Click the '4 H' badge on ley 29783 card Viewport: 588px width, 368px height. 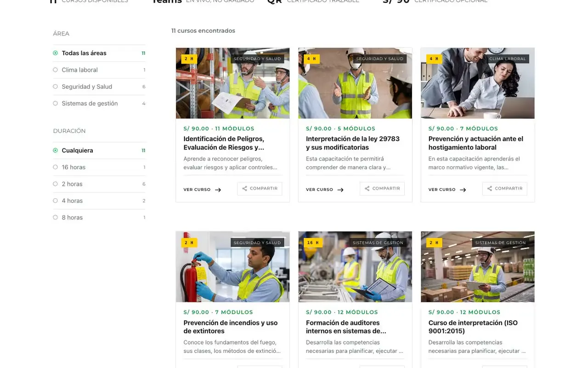(x=311, y=59)
